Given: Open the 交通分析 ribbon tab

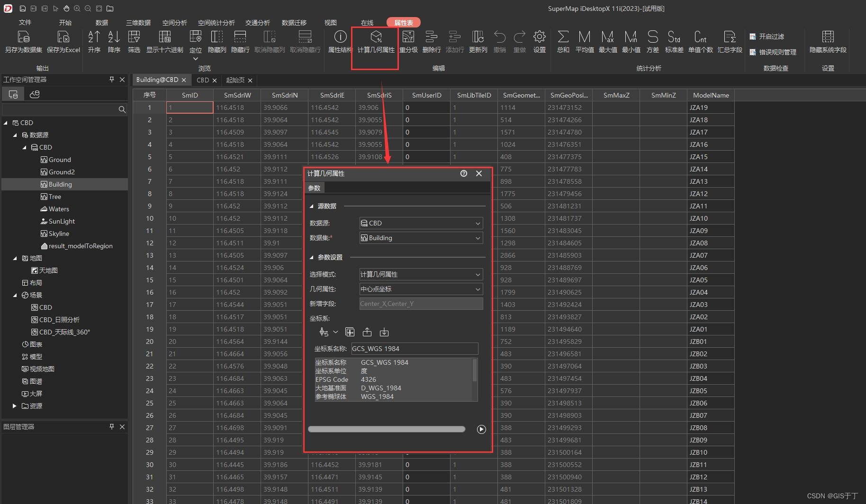Looking at the screenshot, I should tap(258, 22).
